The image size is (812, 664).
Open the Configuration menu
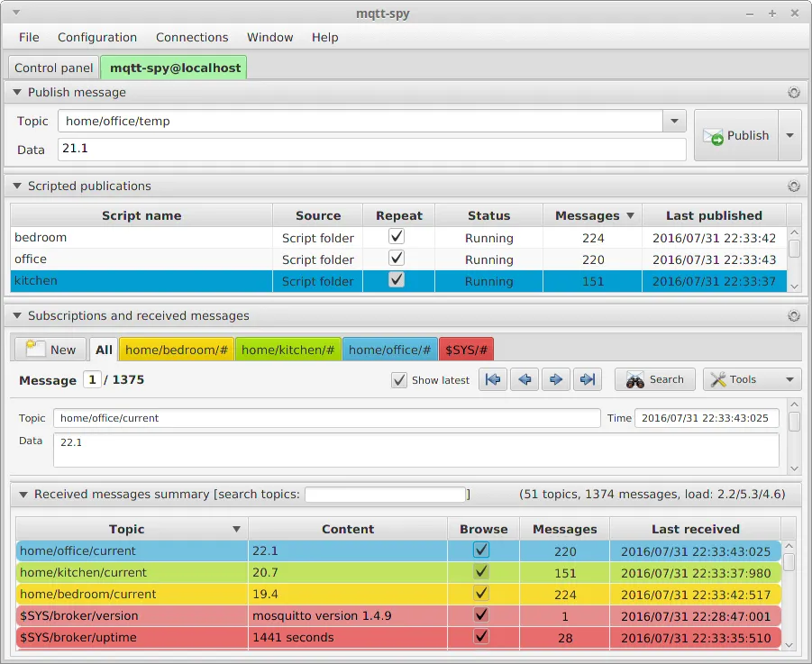click(97, 37)
